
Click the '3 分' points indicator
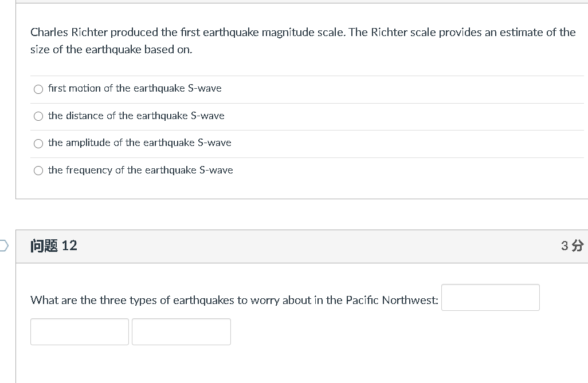coord(573,246)
